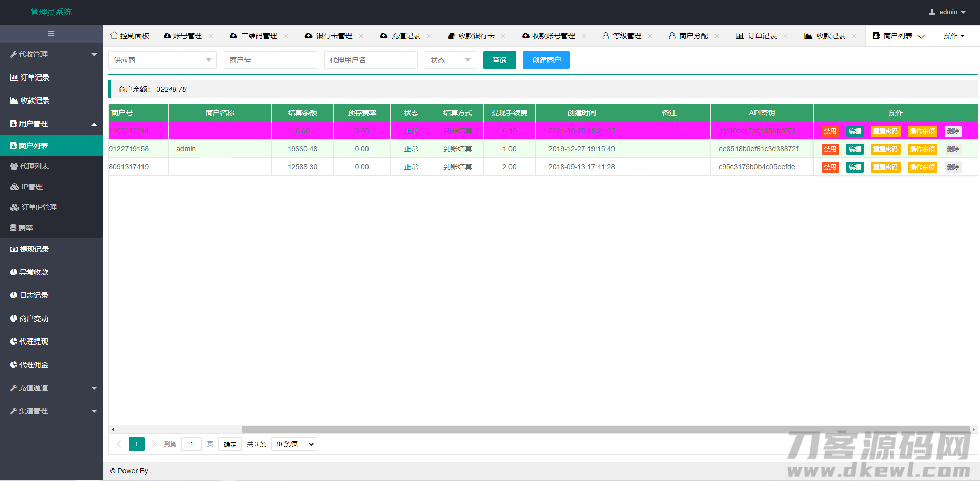The width and height of the screenshot is (980, 481).
Task: Open the 供应商 dropdown filter
Action: tap(162, 60)
